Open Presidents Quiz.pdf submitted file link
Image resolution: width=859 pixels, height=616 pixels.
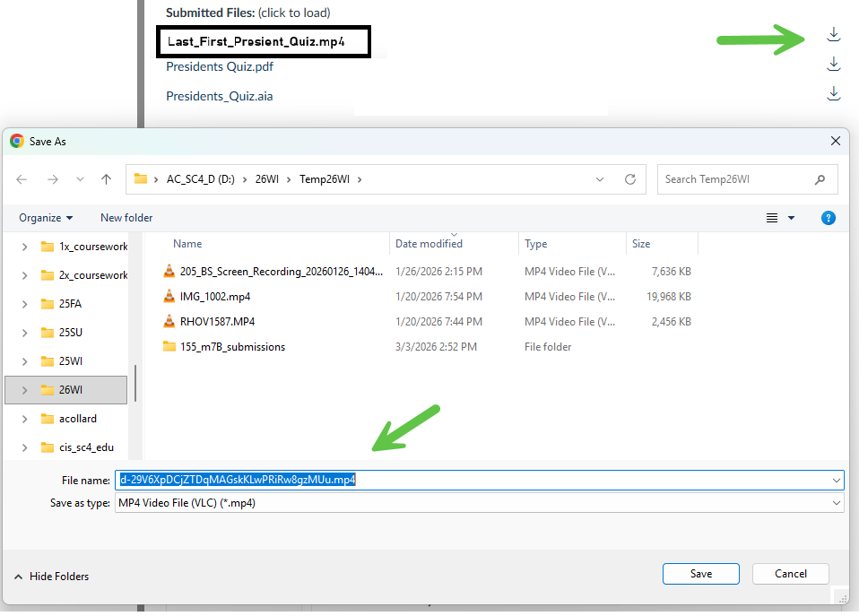pos(219,66)
